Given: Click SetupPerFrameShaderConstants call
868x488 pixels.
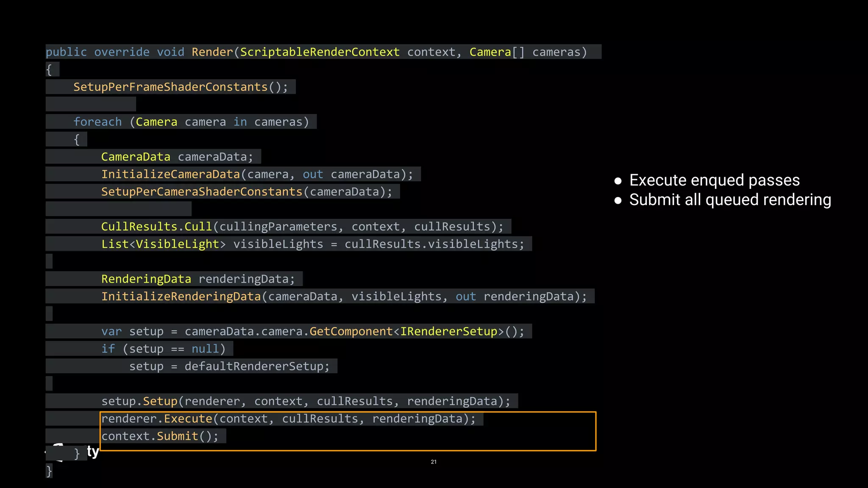Looking at the screenshot, I should [180, 87].
